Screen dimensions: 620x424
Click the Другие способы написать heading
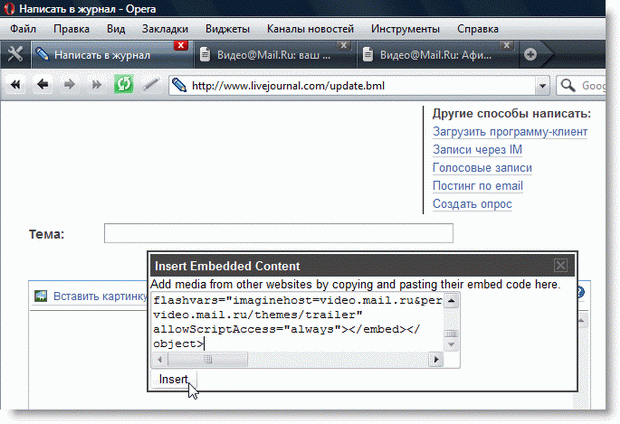point(512,114)
